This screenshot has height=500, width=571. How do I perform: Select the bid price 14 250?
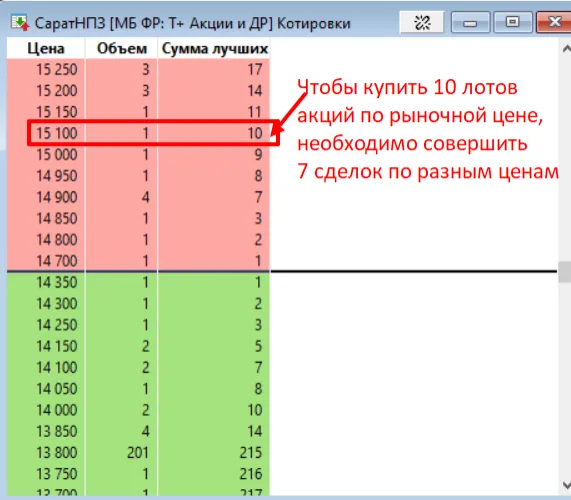[x=57, y=325]
